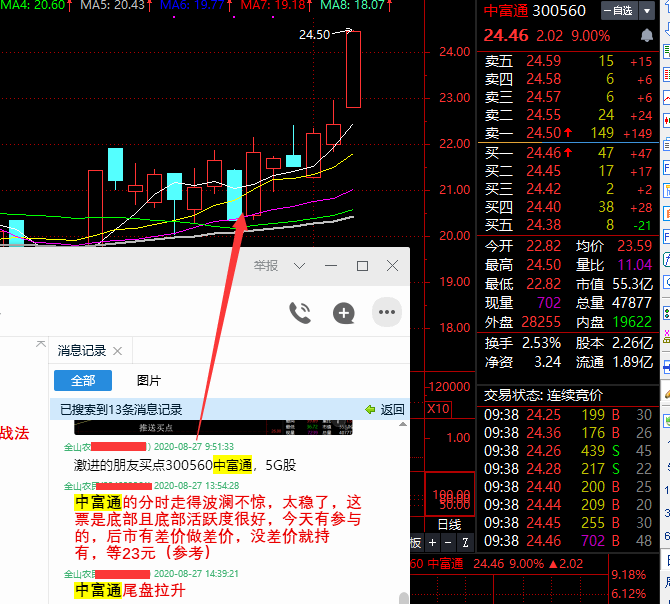
Task: Click sidebar red trend line chart icon
Action: [x=666, y=97]
